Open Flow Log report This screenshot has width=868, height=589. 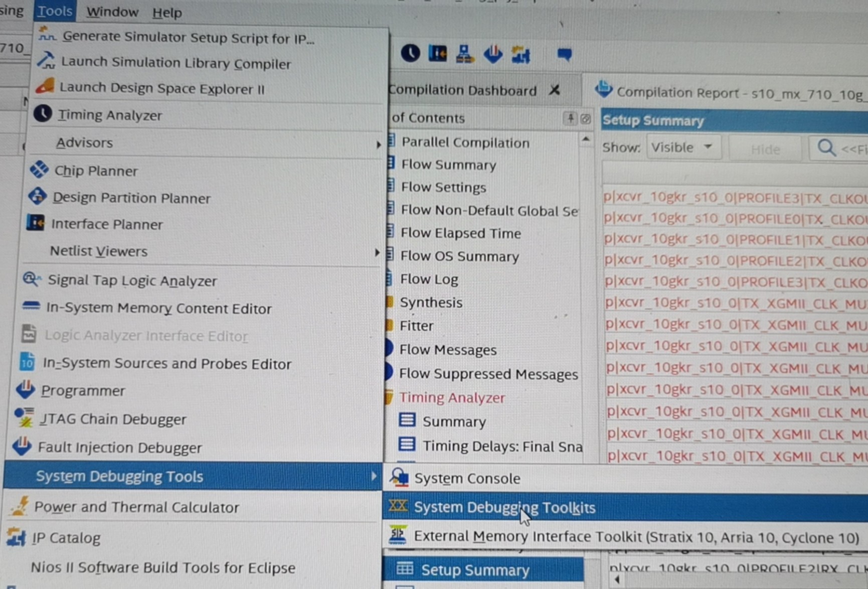tap(429, 279)
